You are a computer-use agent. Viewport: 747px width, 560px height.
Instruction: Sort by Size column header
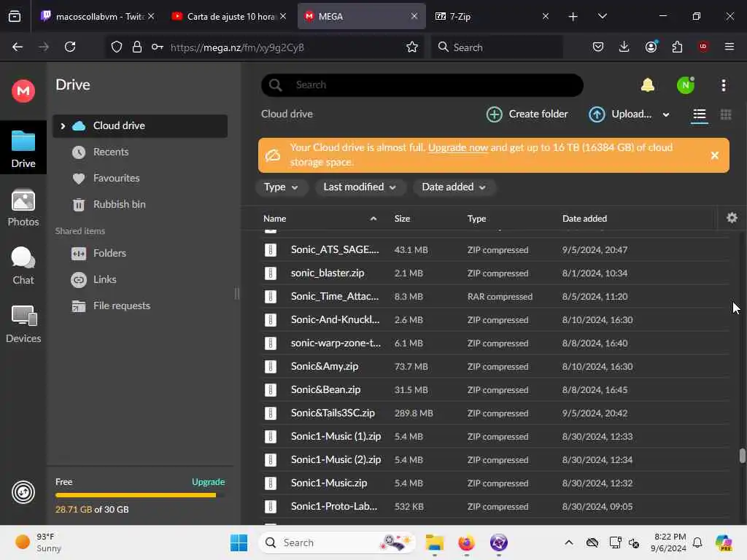tap(402, 219)
